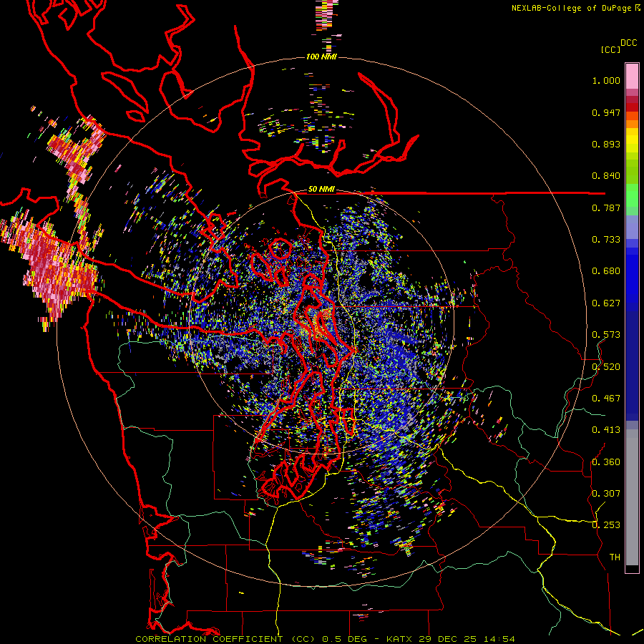This screenshot has width=644, height=644.
Task: Click the DCC product label above the scale
Action: [628, 42]
